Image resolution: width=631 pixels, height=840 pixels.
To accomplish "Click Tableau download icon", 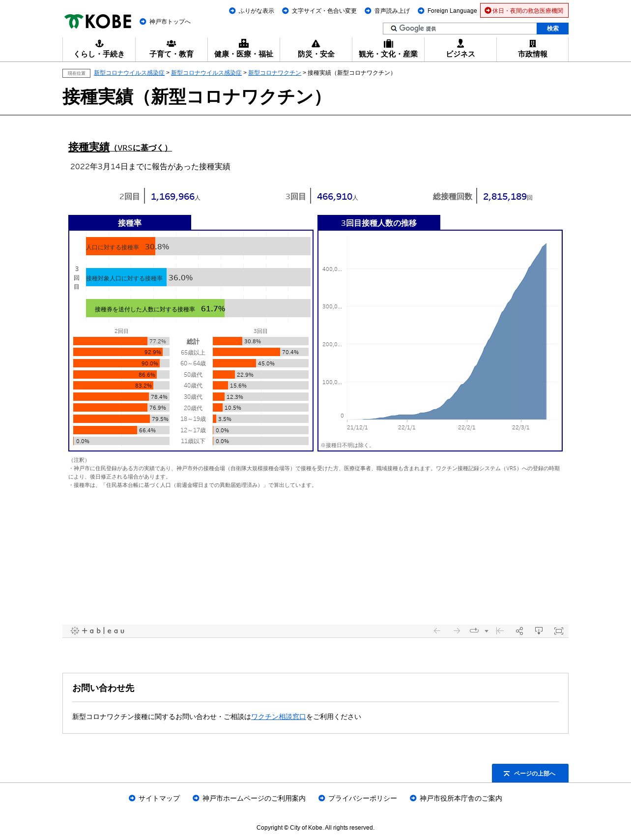I will click(539, 630).
